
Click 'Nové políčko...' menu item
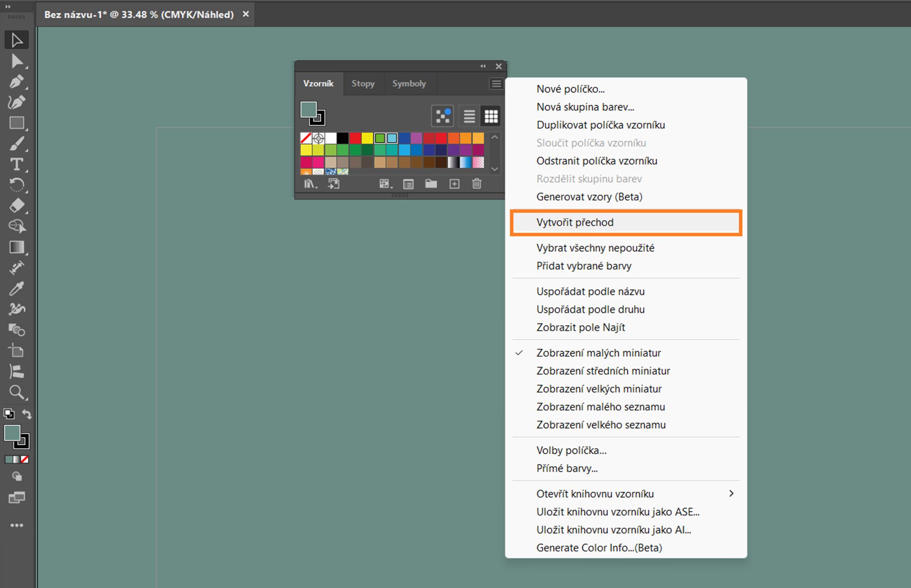570,89
